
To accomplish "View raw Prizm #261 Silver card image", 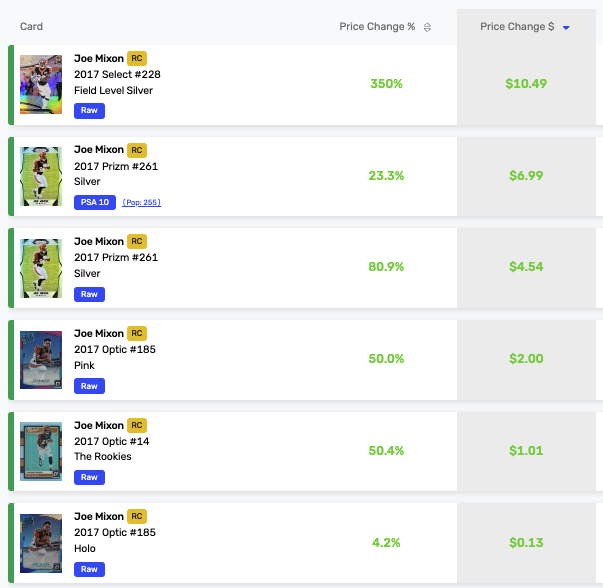I will (x=41, y=268).
